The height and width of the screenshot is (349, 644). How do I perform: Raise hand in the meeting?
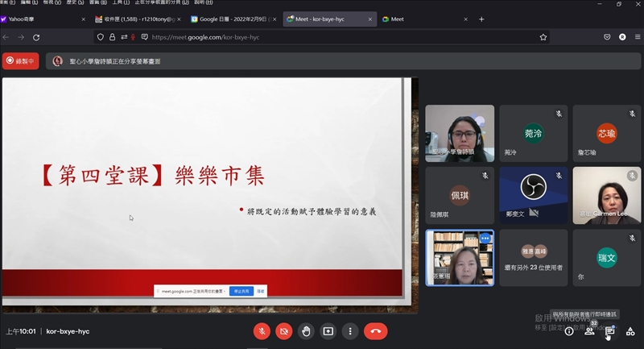(x=306, y=330)
